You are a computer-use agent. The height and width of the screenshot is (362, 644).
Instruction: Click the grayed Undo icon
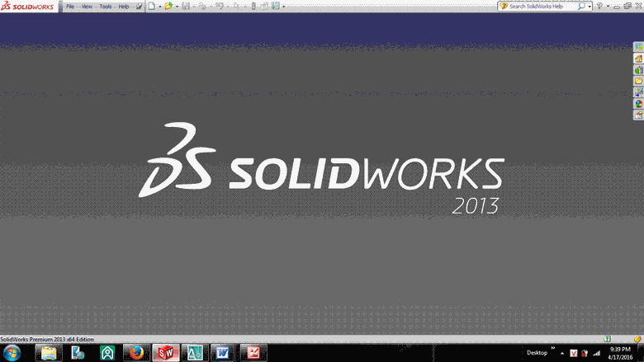tap(220, 6)
